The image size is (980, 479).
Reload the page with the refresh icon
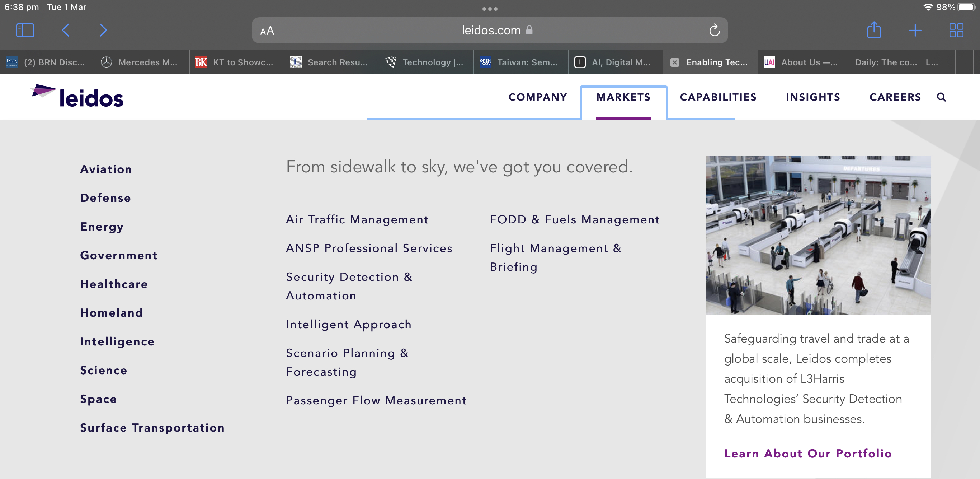[715, 30]
